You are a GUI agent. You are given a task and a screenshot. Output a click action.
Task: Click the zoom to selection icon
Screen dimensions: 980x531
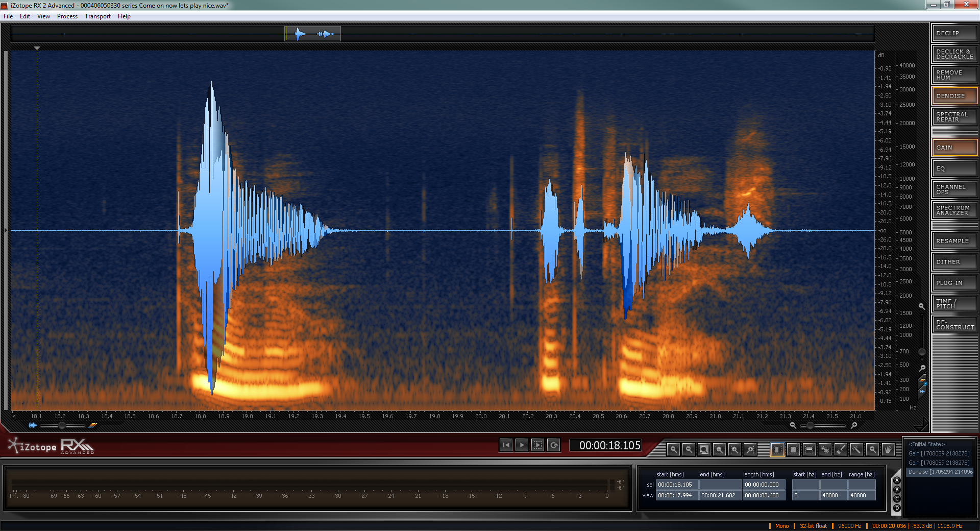pos(704,449)
